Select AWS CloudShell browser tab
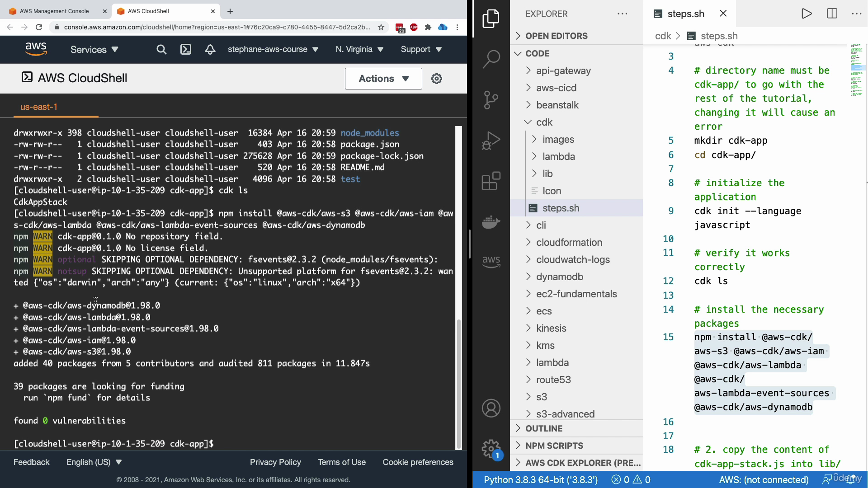 click(165, 11)
